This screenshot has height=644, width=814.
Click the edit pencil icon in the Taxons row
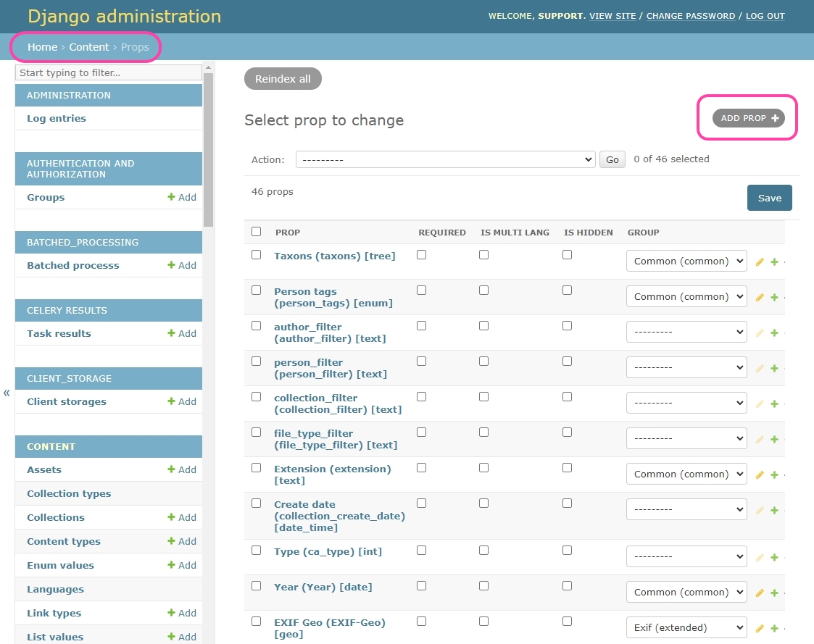pyautogui.click(x=760, y=262)
